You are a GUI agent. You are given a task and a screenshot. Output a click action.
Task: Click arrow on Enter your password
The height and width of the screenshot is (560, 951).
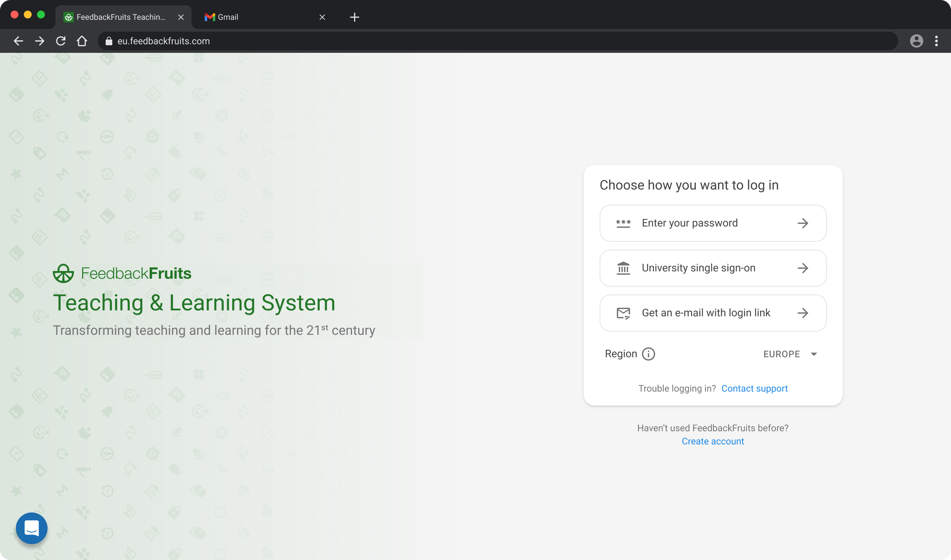pyautogui.click(x=803, y=223)
